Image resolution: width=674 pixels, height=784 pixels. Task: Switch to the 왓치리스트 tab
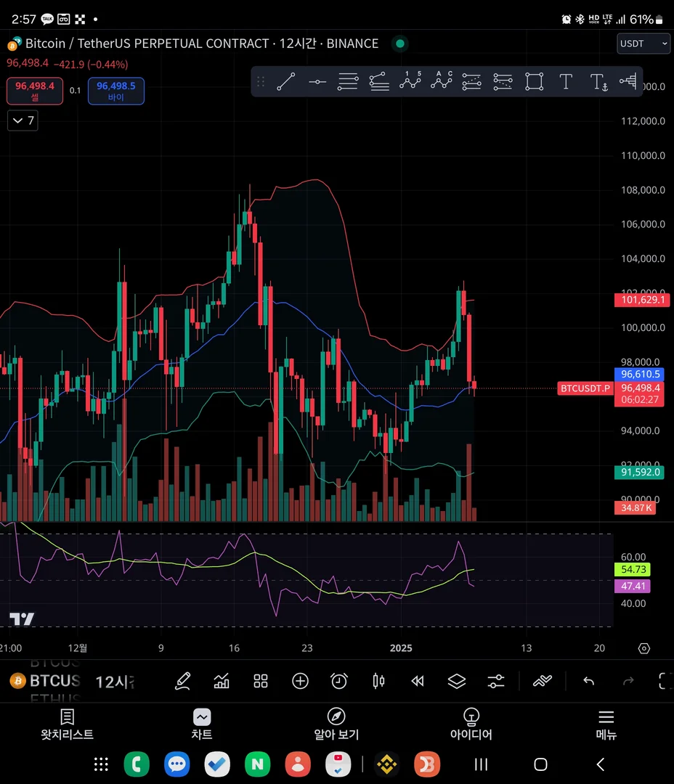(67, 724)
